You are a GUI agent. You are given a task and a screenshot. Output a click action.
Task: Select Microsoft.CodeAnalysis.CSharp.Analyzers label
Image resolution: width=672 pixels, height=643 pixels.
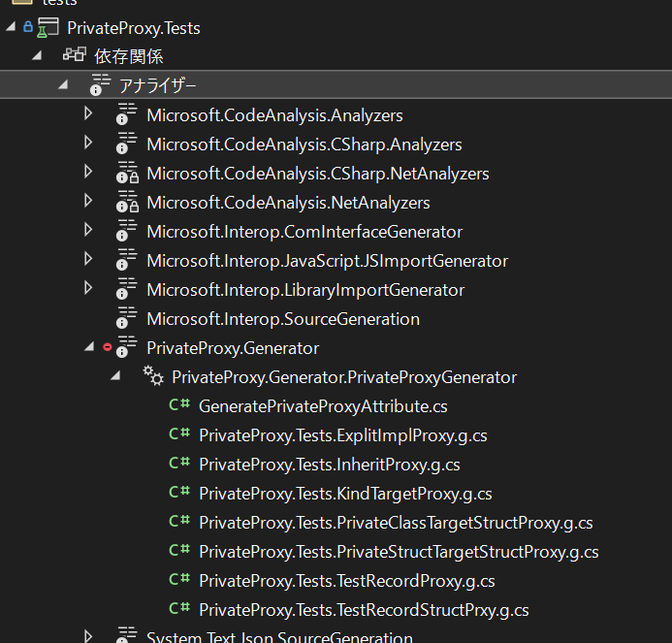click(x=304, y=145)
